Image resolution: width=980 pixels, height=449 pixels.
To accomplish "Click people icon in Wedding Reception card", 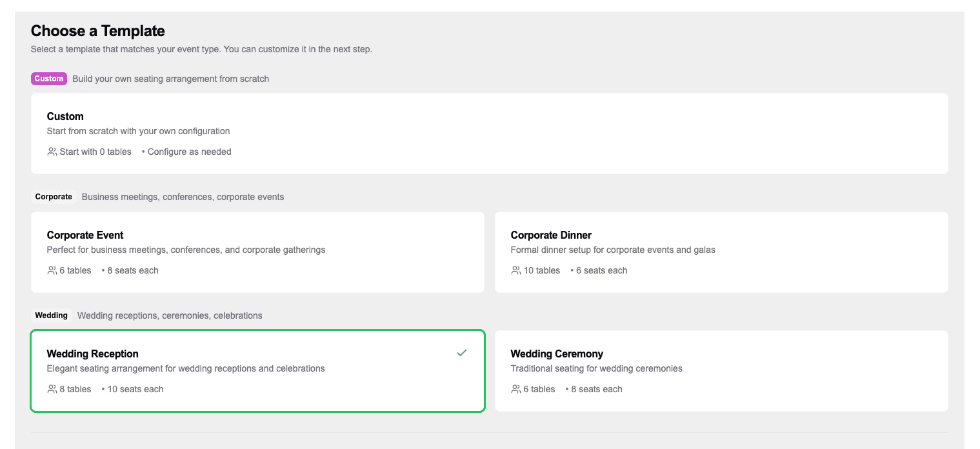I will (x=52, y=389).
